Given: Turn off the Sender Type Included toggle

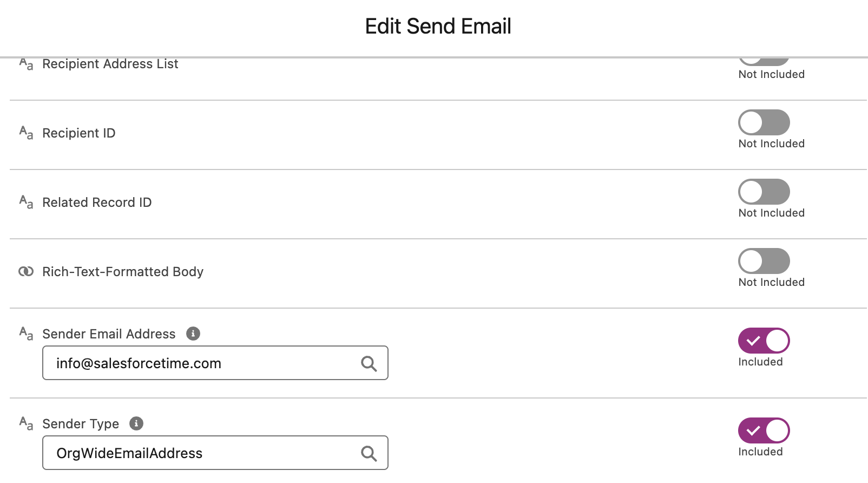Looking at the screenshot, I should click(763, 430).
